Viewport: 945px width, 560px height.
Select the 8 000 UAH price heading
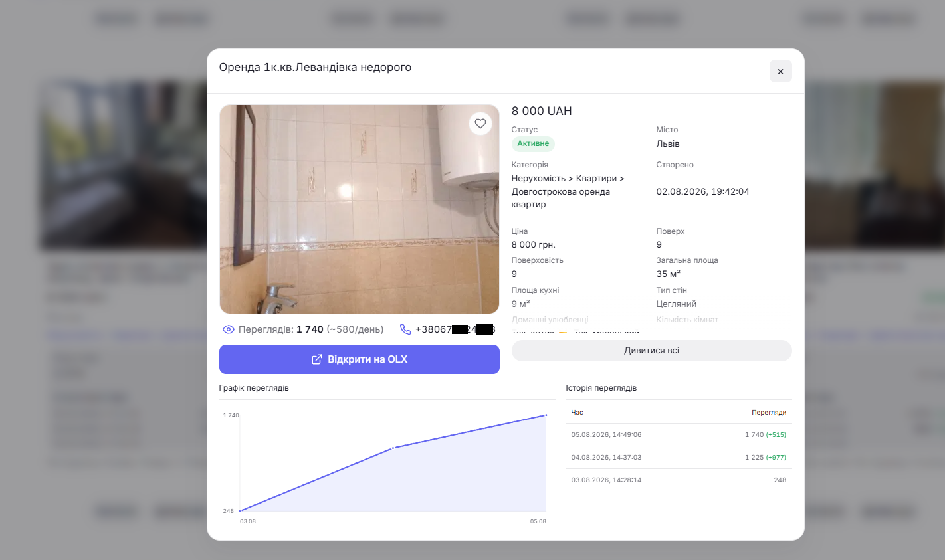click(x=542, y=111)
